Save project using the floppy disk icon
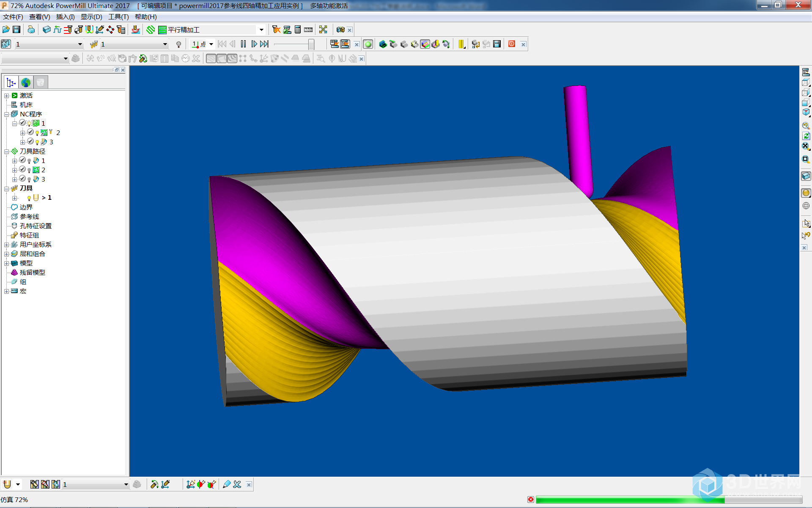 coord(16,30)
